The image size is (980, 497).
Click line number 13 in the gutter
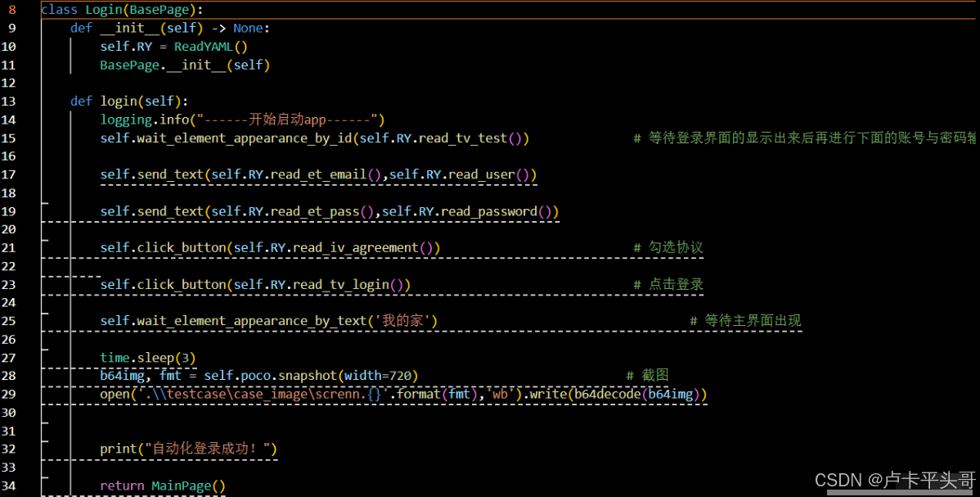click(x=9, y=102)
